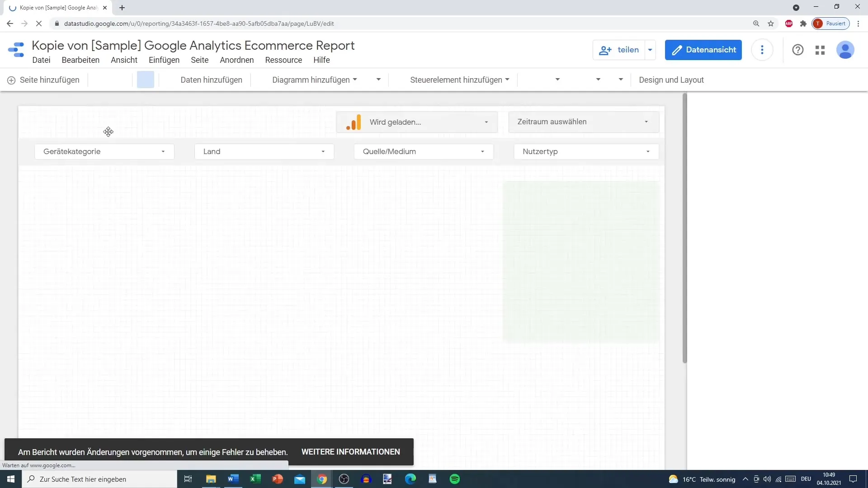The image size is (868, 488).
Task: Click the teilen share button
Action: (619, 50)
